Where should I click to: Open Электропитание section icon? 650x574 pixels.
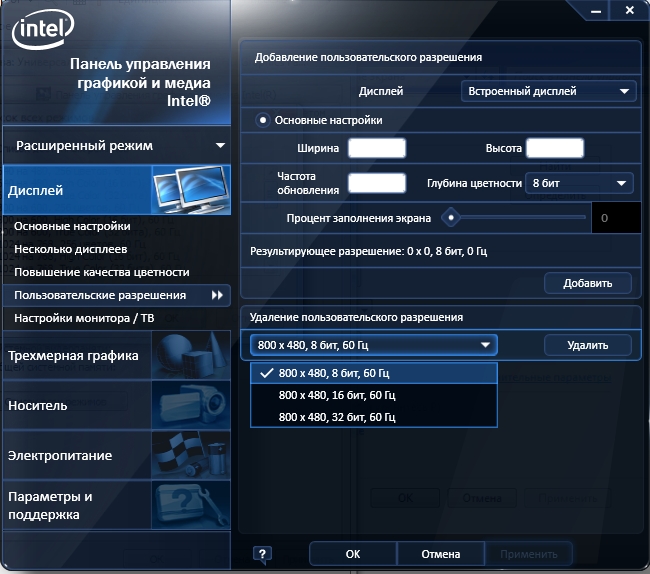(x=189, y=455)
